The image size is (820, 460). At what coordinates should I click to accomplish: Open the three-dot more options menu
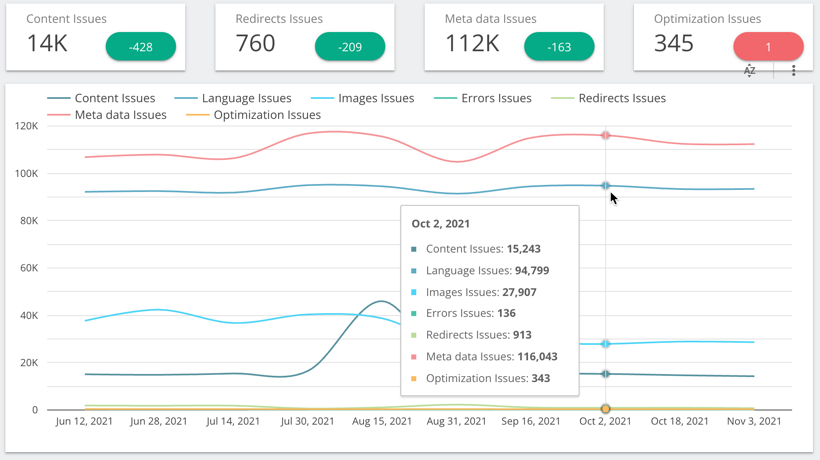794,71
